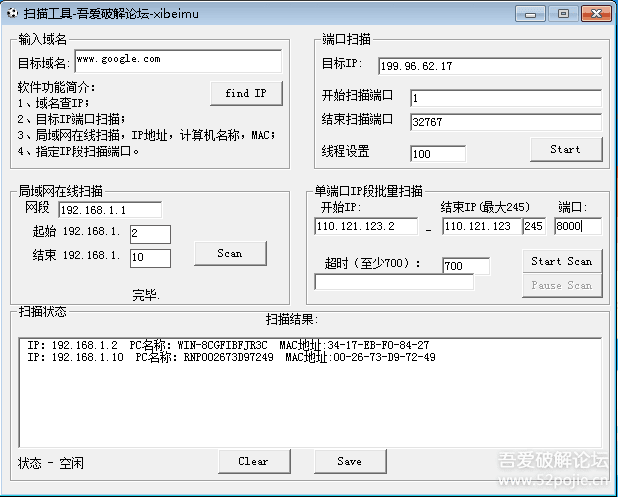Click the network segment field showing 192.168.1.1
This screenshot has height=497, width=618.
pyautogui.click(x=110, y=210)
